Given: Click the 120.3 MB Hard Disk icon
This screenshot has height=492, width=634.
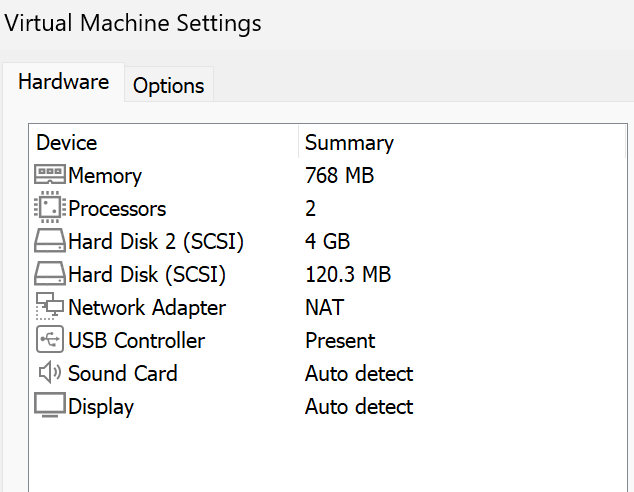Looking at the screenshot, I should click(x=50, y=274).
